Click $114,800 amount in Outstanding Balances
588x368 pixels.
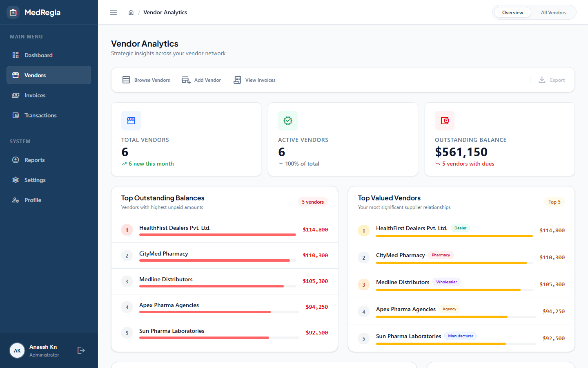[315, 230]
